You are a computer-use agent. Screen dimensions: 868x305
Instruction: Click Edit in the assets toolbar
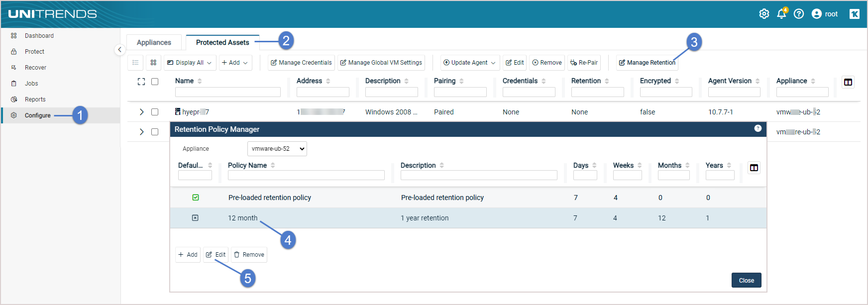(x=515, y=63)
